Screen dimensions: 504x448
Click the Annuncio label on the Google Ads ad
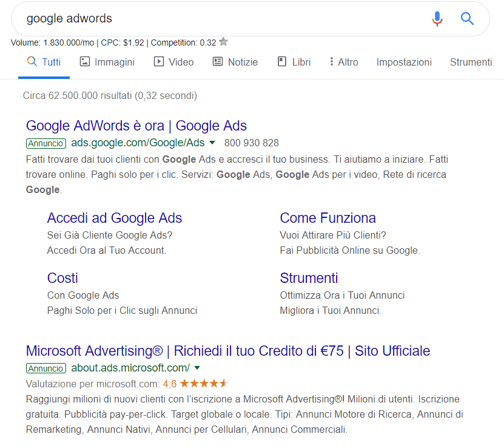[x=46, y=143]
